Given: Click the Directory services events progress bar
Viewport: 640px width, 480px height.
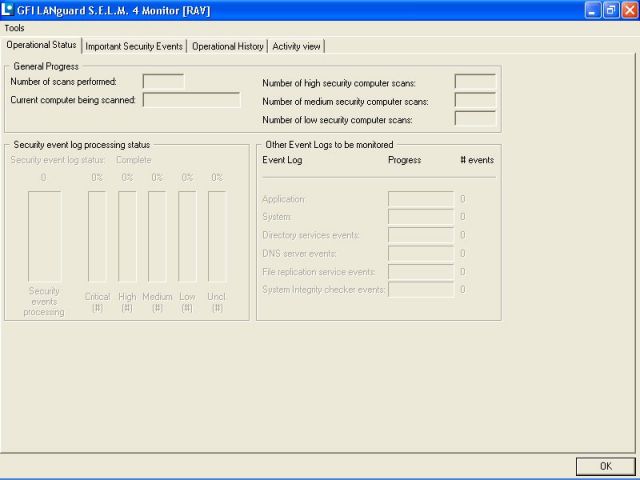Looking at the screenshot, I should point(421,235).
